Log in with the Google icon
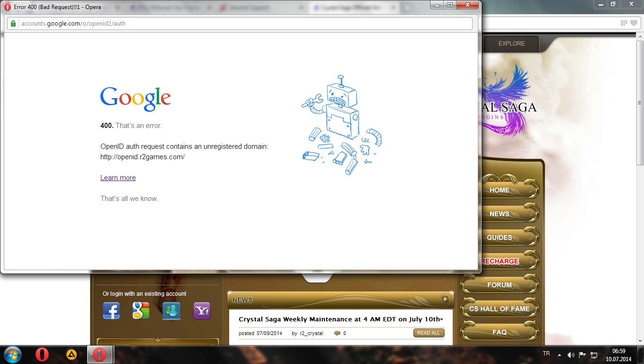644x364 pixels. 141,311
